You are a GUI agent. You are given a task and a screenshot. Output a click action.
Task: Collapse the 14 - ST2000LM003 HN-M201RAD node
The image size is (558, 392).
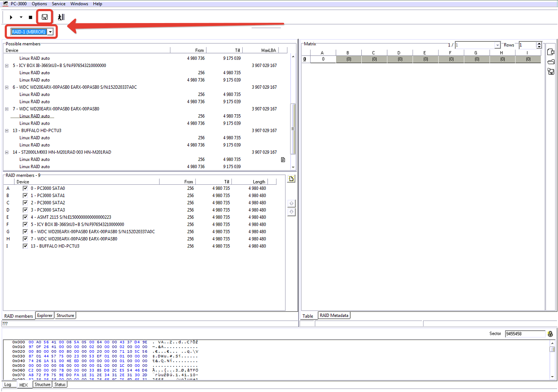pos(7,153)
